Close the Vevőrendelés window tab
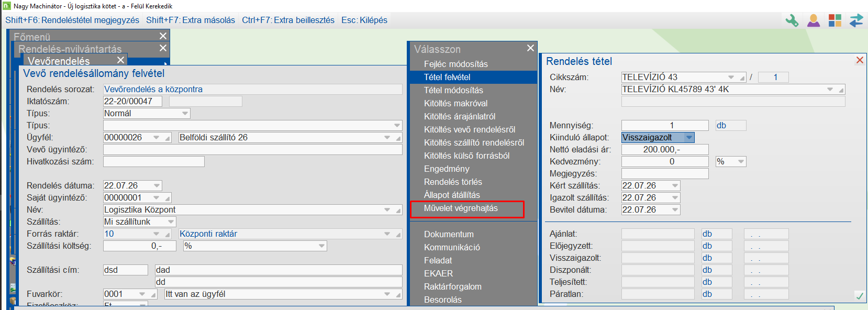 click(x=121, y=60)
